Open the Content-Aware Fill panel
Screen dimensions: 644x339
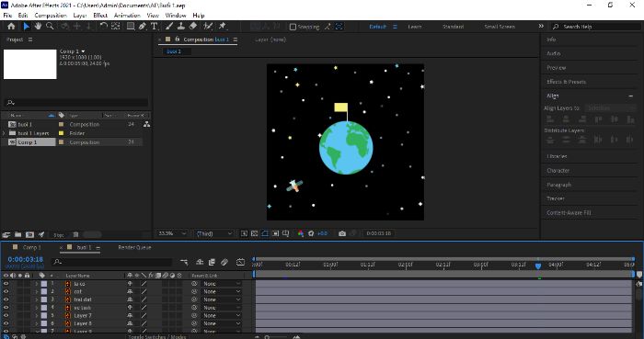coord(569,212)
